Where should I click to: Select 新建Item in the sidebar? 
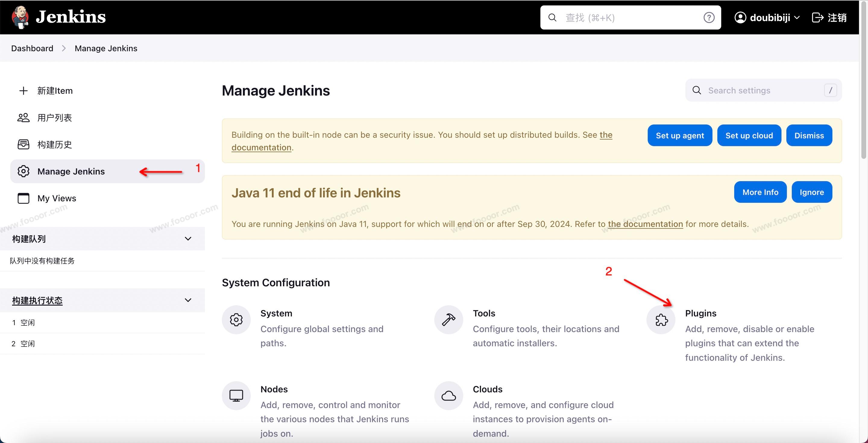[55, 91]
